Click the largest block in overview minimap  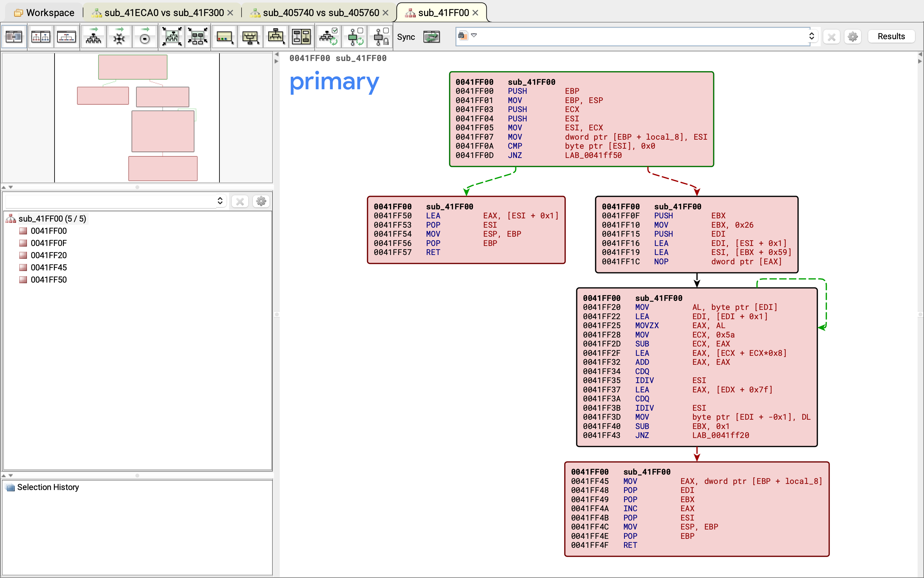(x=163, y=131)
